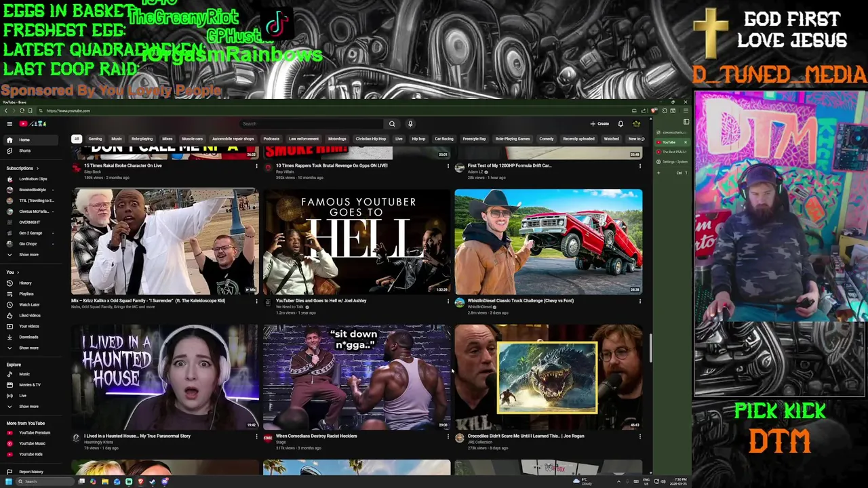
Task: Switch to the streamscharts browser tab
Action: pyautogui.click(x=671, y=133)
